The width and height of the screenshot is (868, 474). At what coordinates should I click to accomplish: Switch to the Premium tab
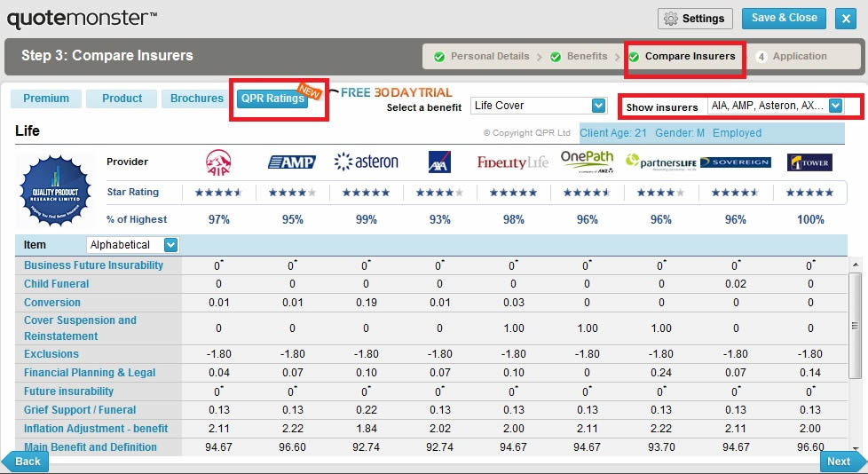tap(46, 99)
